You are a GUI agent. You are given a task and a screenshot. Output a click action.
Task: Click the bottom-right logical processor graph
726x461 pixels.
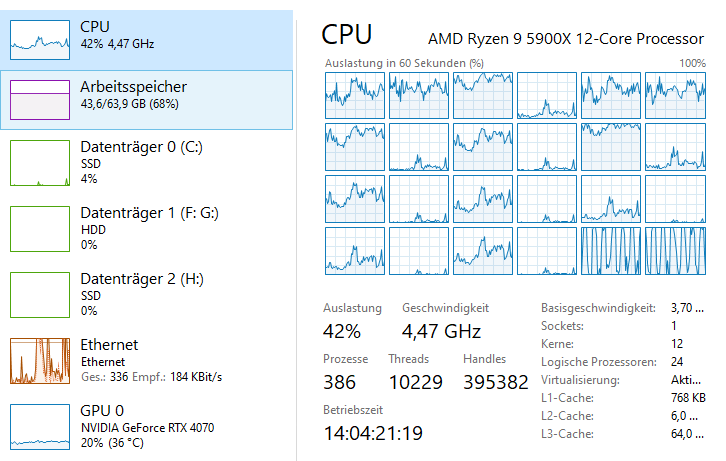point(675,250)
